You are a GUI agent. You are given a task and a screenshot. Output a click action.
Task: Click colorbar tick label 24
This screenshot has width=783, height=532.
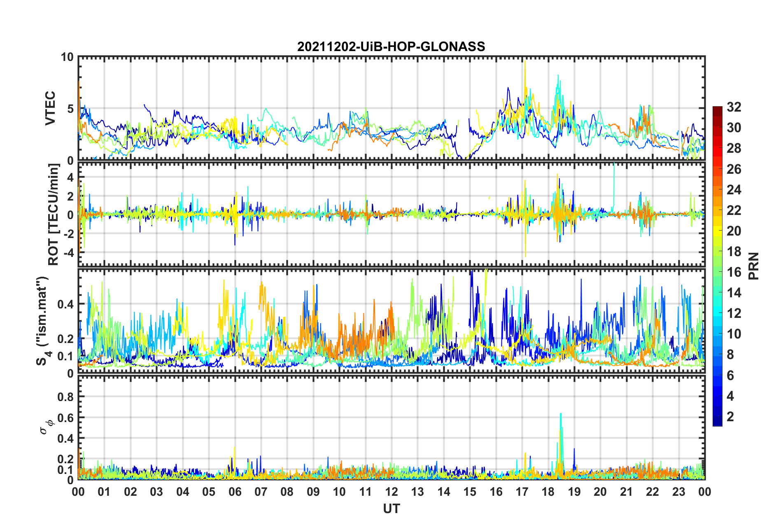pyautogui.click(x=734, y=189)
